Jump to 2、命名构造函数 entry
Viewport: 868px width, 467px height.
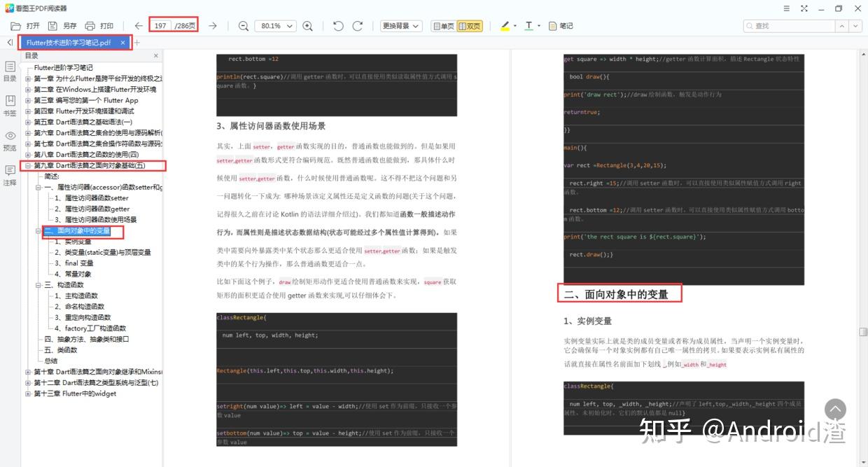79,307
